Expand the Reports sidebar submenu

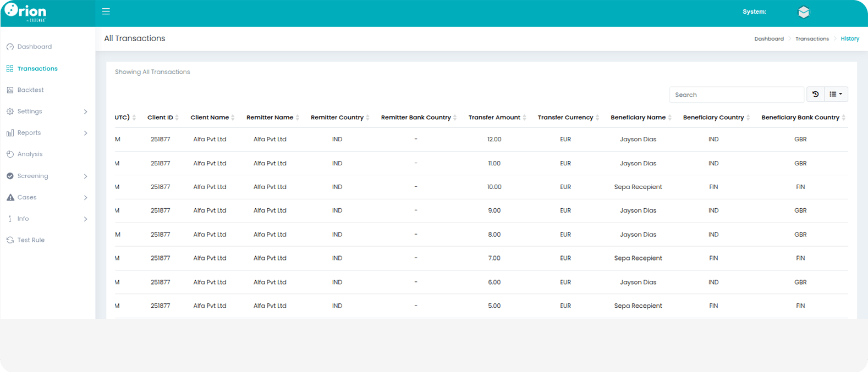tap(85, 133)
